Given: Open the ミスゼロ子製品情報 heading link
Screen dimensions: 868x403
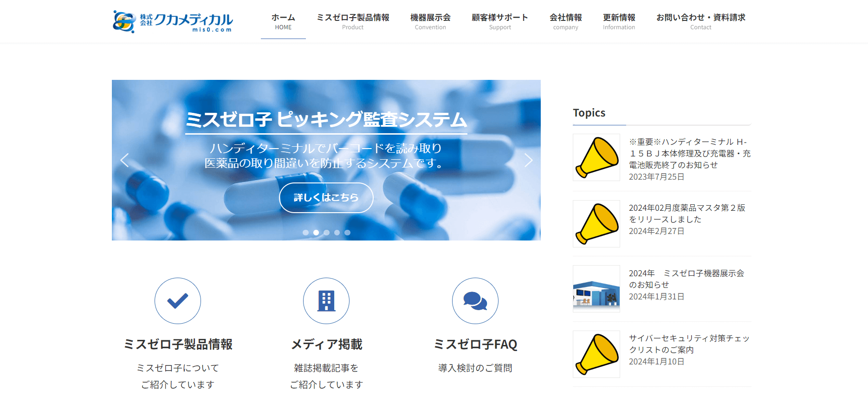Looking at the screenshot, I should pyautogui.click(x=178, y=344).
